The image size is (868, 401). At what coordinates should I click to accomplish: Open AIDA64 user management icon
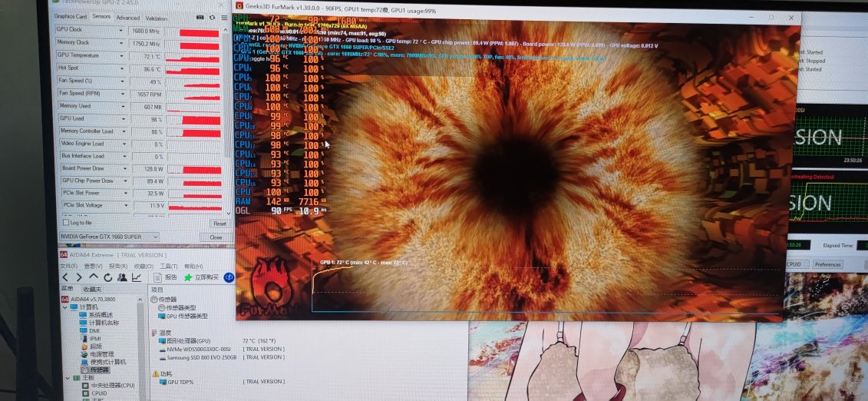coord(122,277)
